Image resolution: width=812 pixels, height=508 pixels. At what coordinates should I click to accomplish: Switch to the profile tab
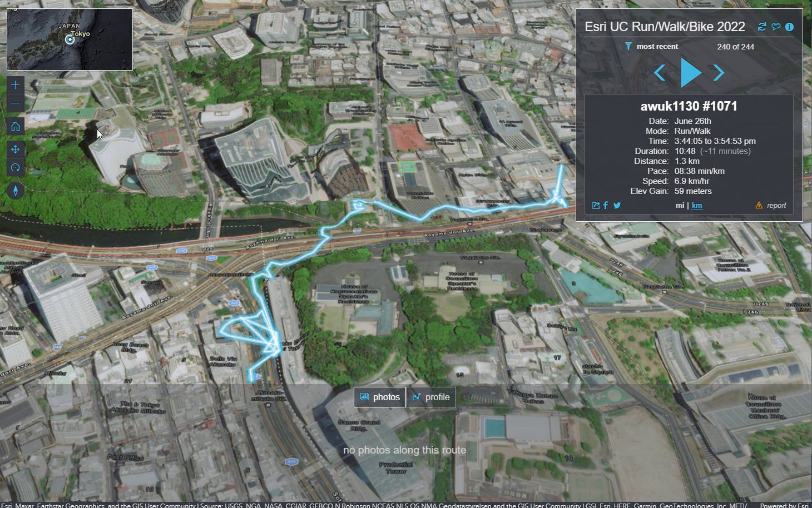[431, 397]
